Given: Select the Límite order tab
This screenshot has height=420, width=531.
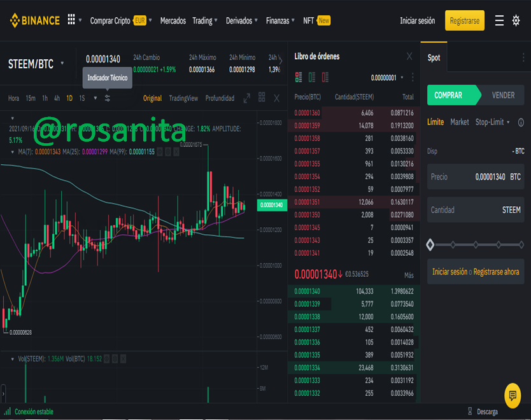Looking at the screenshot, I should [x=435, y=122].
